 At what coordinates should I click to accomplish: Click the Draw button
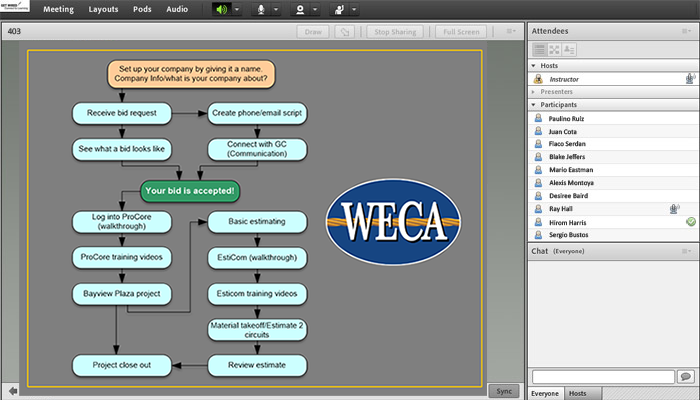tap(312, 32)
